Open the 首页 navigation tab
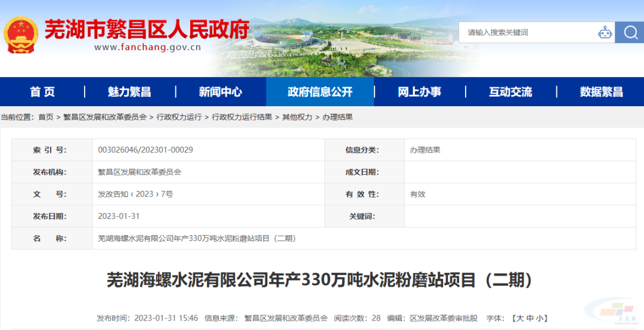This screenshot has width=644, height=330. coord(42,92)
